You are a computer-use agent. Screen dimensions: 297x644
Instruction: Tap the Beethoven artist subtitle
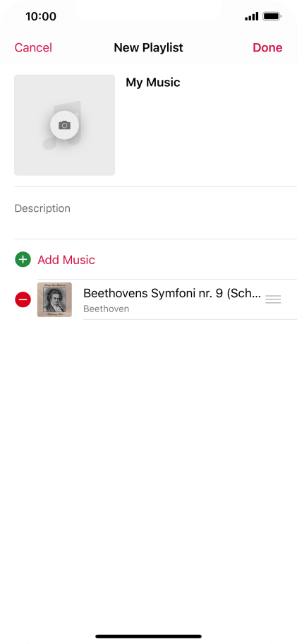[107, 309]
